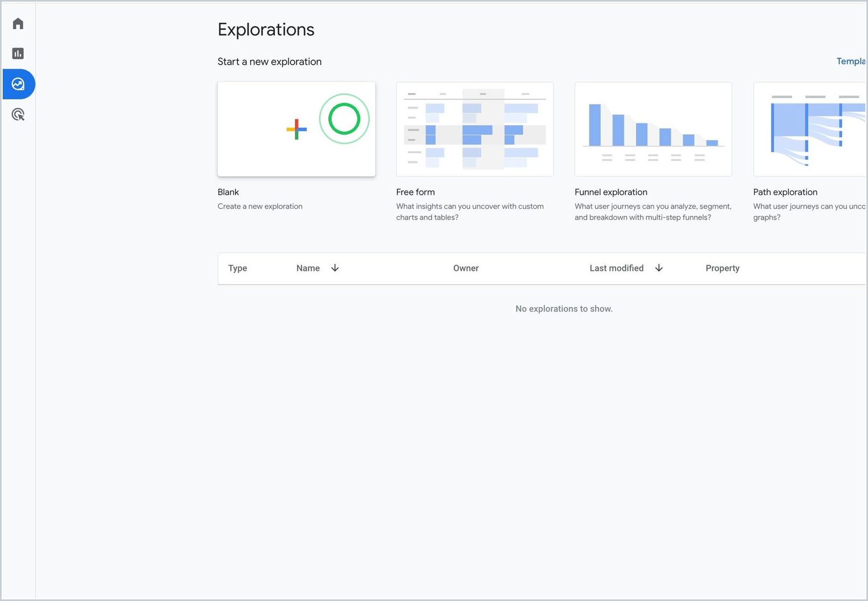Click the Last modified column header
This screenshot has height=601, width=868.
616,268
